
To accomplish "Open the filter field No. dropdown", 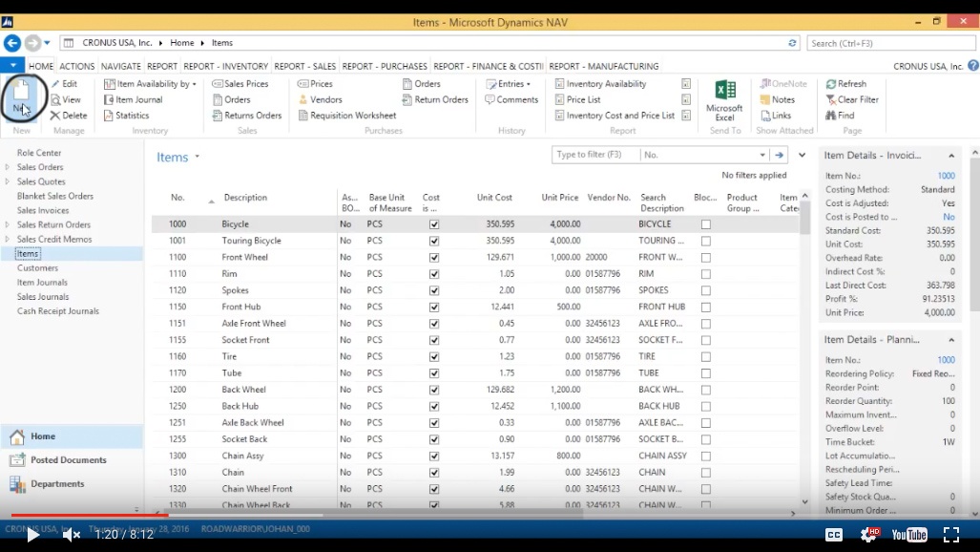I will 762,155.
